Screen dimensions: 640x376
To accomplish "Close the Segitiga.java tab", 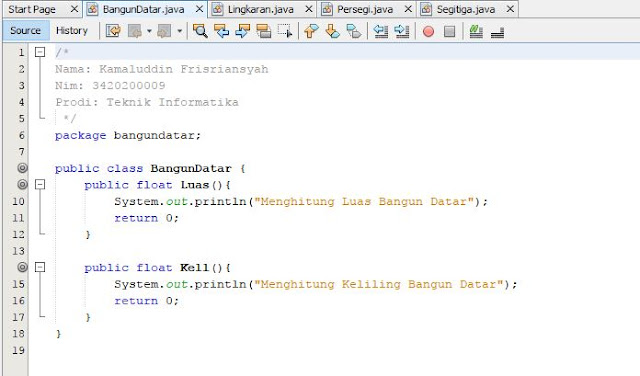I will pyautogui.click(x=510, y=9).
